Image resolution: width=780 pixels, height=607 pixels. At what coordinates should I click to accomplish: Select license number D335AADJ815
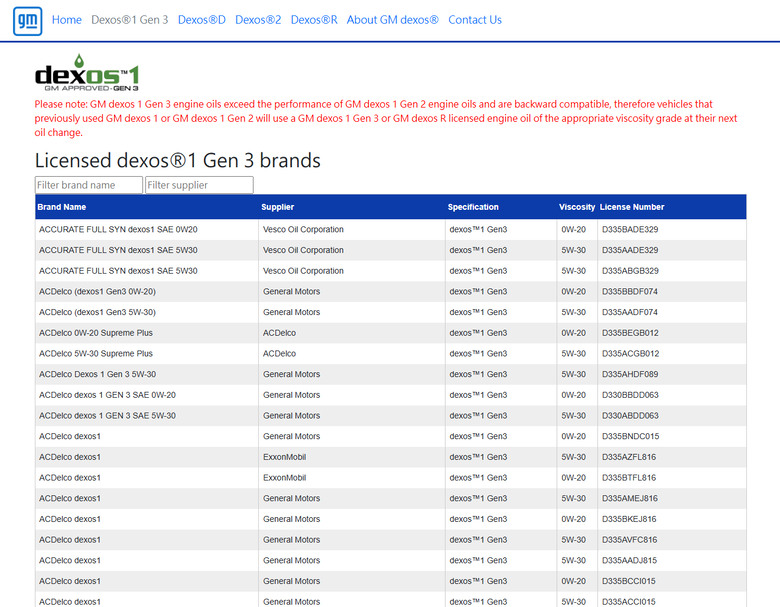629,560
